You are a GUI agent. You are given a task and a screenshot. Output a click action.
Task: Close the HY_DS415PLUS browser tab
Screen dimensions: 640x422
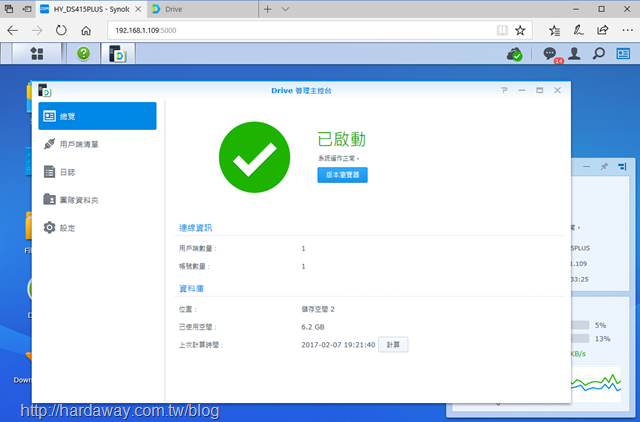click(138, 9)
